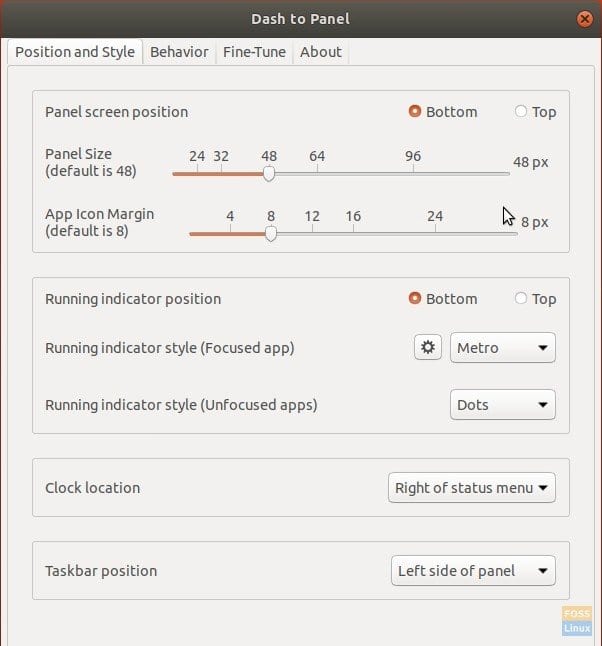Click the FOSS Linux watermark logo
This screenshot has width=602, height=646.
[x=577, y=621]
